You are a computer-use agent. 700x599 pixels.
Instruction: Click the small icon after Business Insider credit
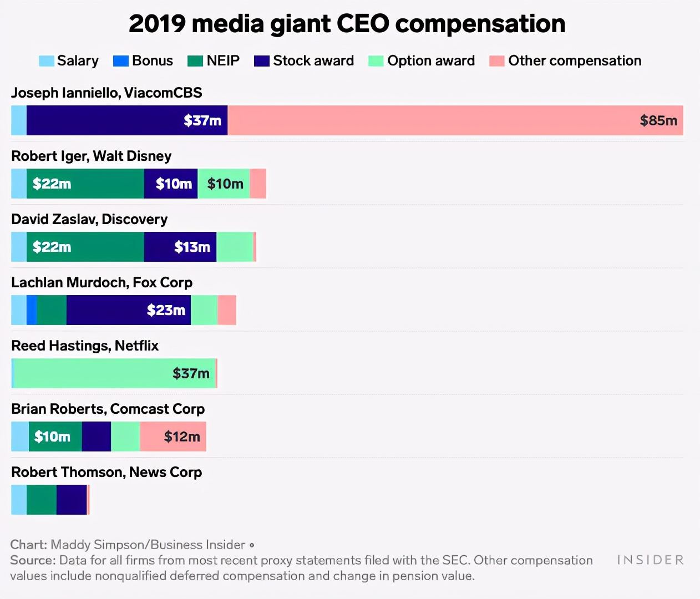tap(252, 545)
